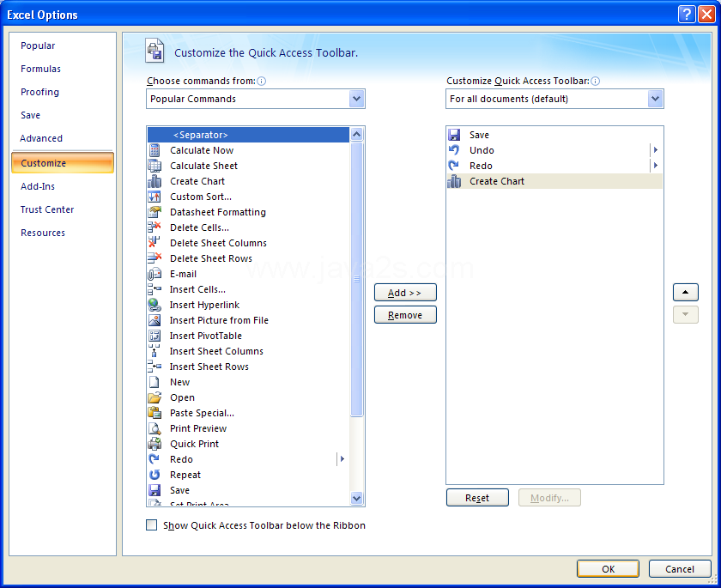Click the Save floppy icon in commands list

point(154,490)
